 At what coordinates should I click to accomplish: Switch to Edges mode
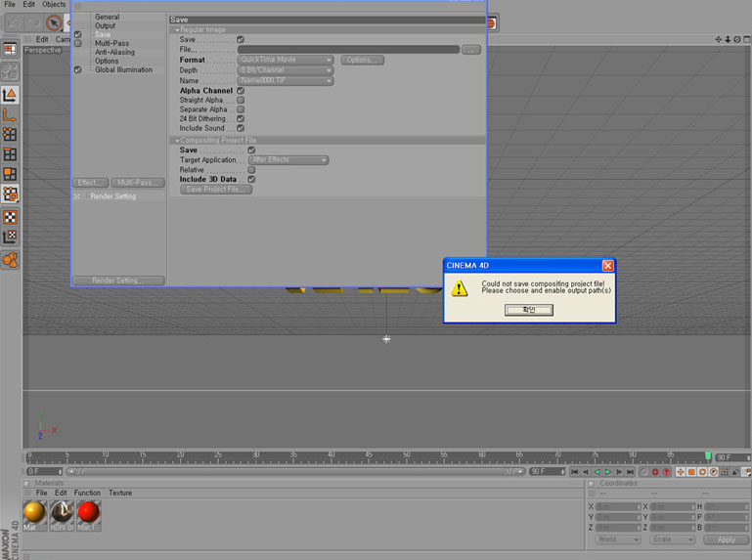10,153
